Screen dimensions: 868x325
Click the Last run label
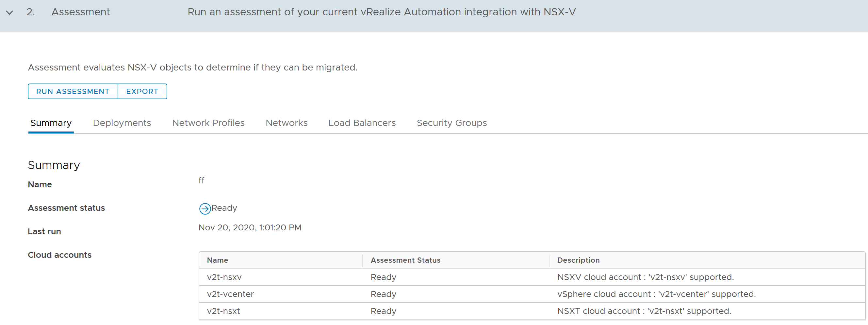pos(44,231)
